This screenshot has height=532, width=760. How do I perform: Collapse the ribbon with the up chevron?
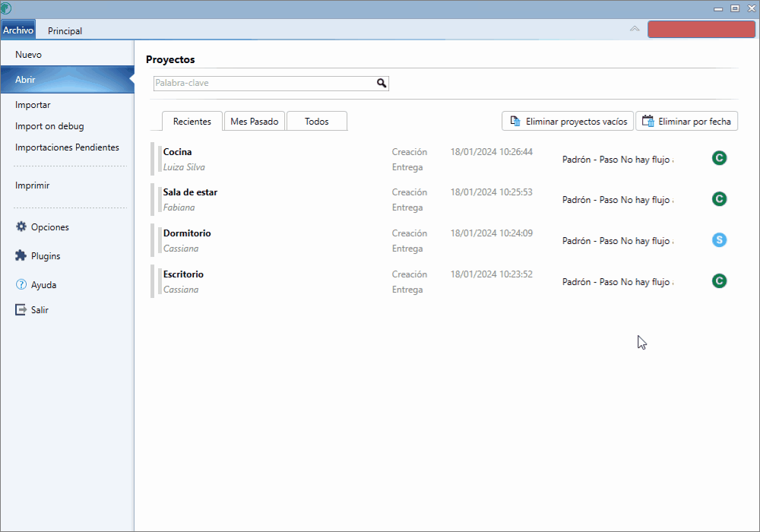[x=635, y=29]
